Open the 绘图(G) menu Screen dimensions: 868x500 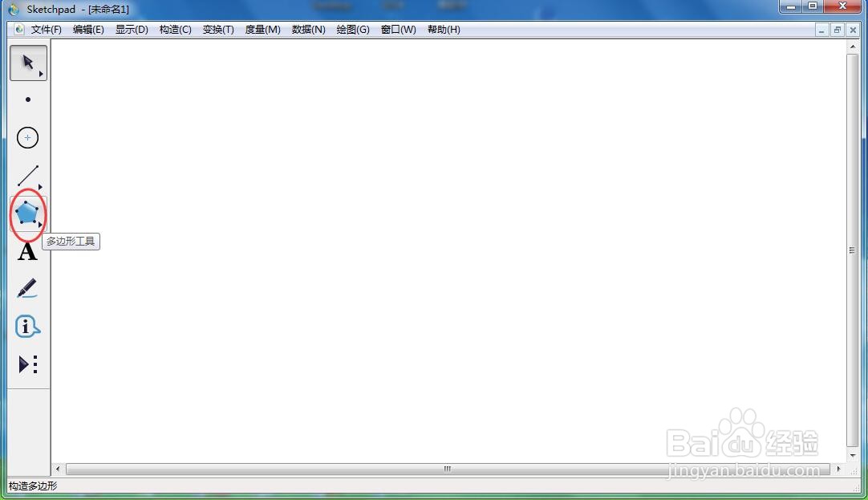click(x=353, y=30)
